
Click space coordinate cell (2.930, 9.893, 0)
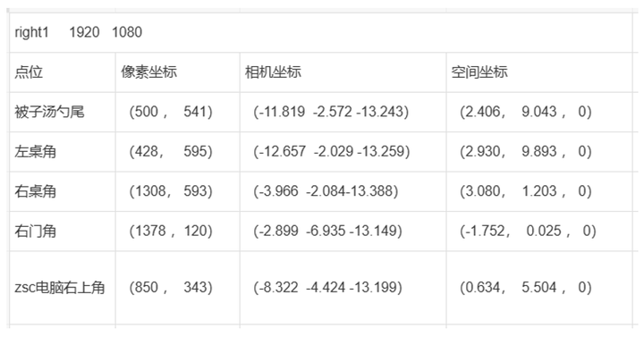(539, 152)
